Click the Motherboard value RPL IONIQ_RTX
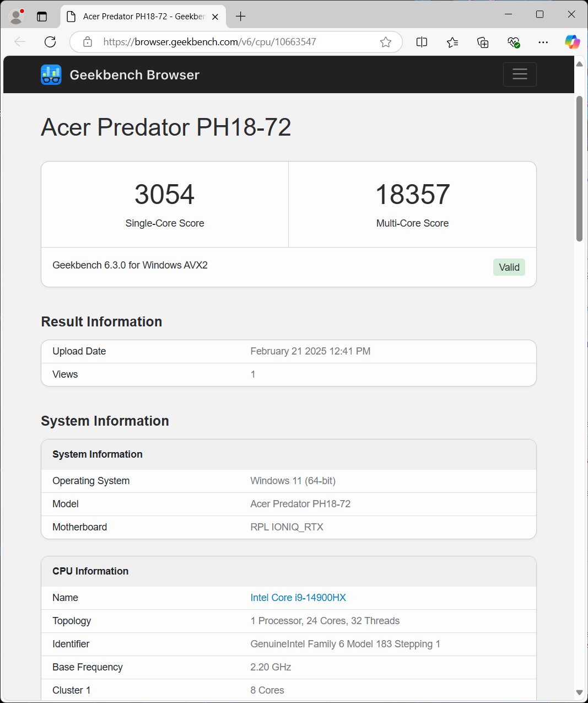The width and height of the screenshot is (588, 703). [x=287, y=527]
